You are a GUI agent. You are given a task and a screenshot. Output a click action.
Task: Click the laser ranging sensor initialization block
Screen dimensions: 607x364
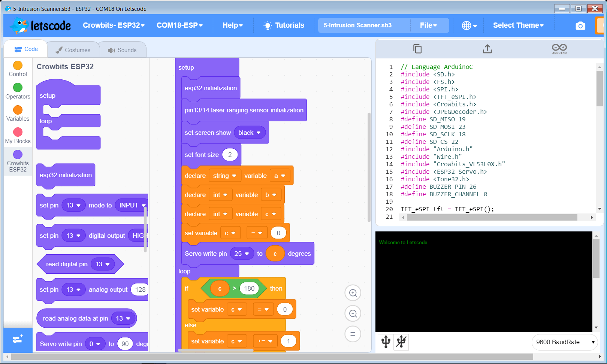click(x=244, y=110)
